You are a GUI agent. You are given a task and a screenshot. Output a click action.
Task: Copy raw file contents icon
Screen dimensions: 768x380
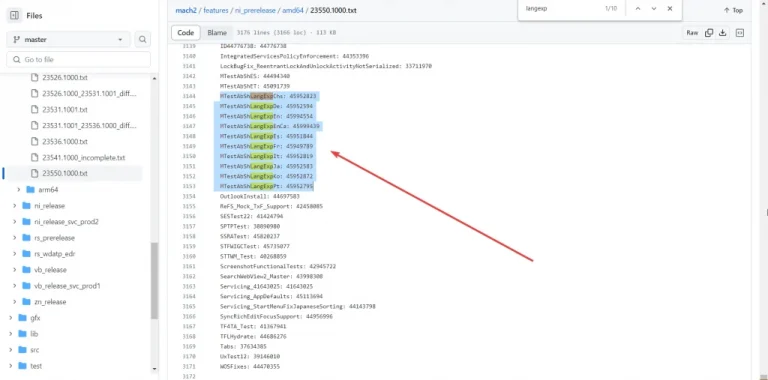pyautogui.click(x=709, y=33)
